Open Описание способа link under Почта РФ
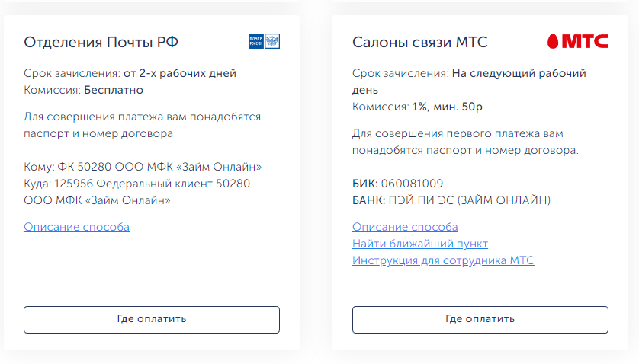639x364 pixels. 76,227
